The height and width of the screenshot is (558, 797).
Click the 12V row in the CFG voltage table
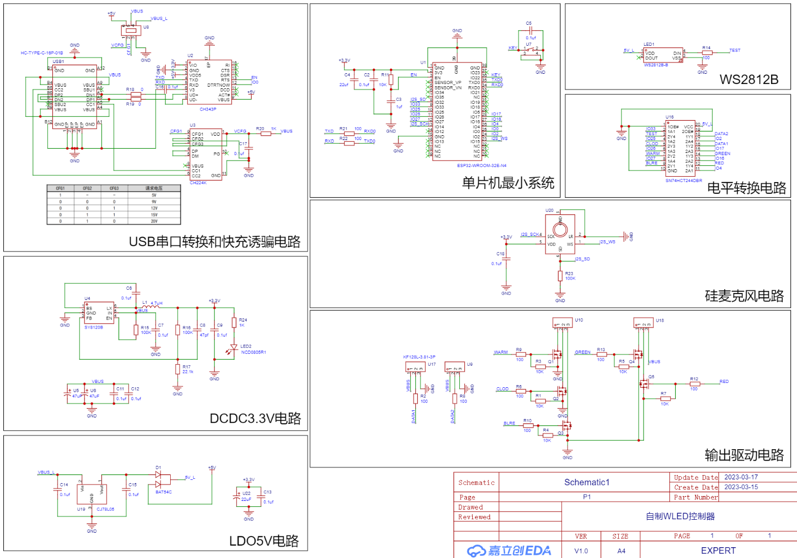(x=113, y=208)
